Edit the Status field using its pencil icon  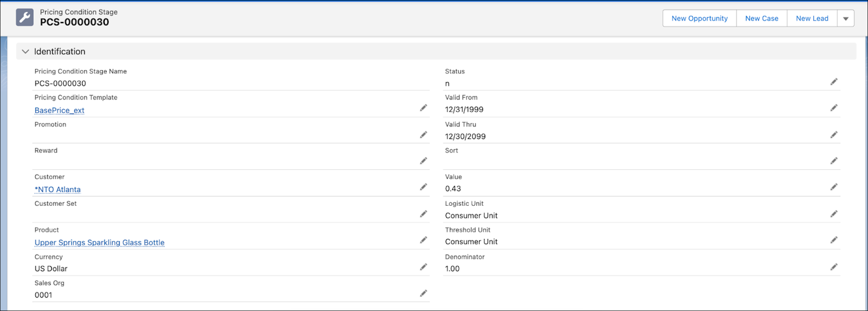(x=834, y=81)
